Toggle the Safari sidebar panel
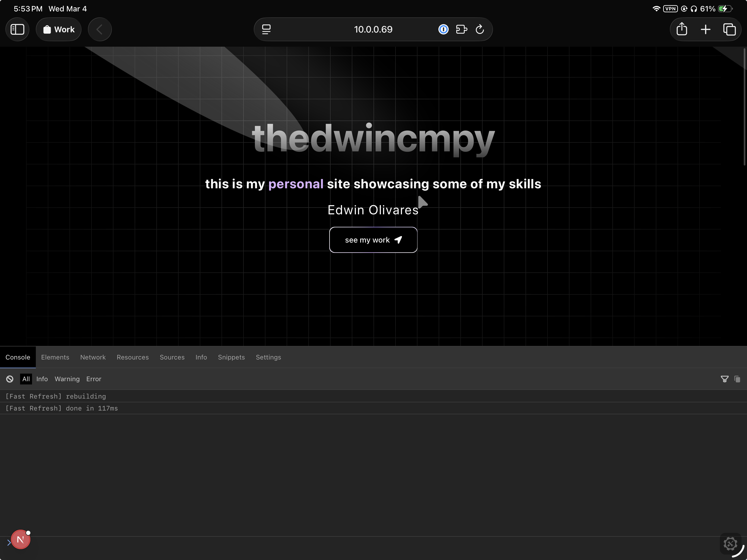The image size is (747, 560). coord(17,29)
